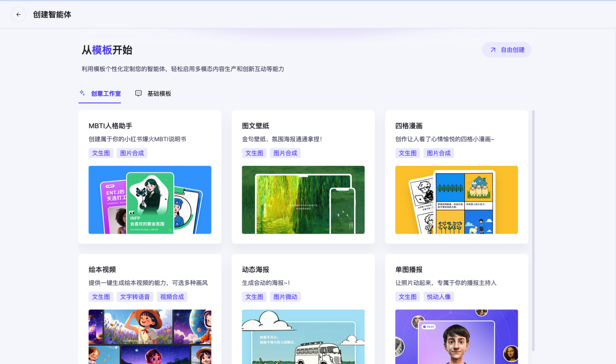Click 文生图 tag on 绘本视频 card
This screenshot has width=616, height=364.
pos(101,297)
